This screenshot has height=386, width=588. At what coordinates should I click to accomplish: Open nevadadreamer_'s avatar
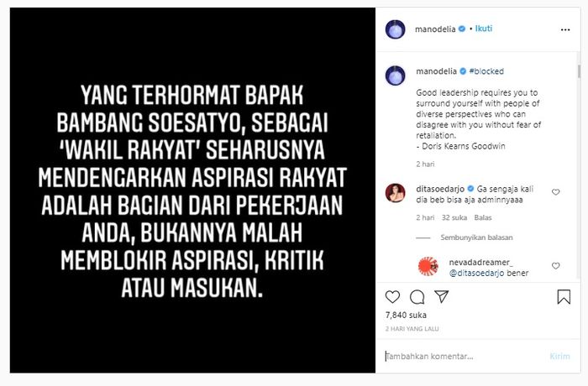tap(428, 267)
